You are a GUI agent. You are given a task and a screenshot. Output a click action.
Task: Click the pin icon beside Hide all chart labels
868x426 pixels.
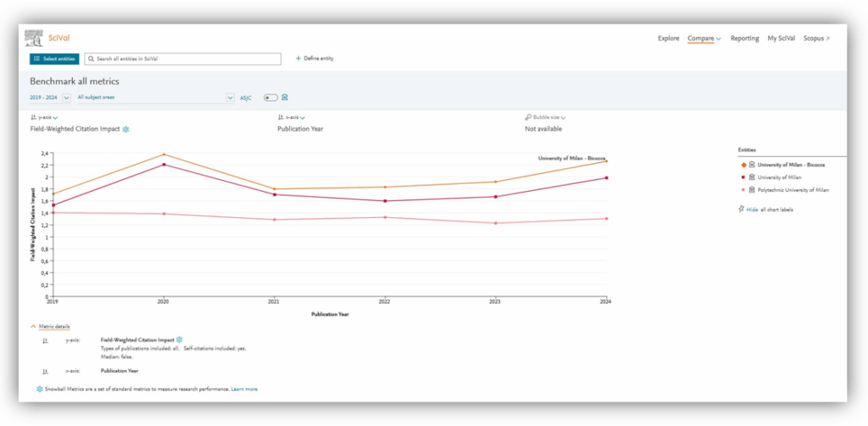[741, 210]
